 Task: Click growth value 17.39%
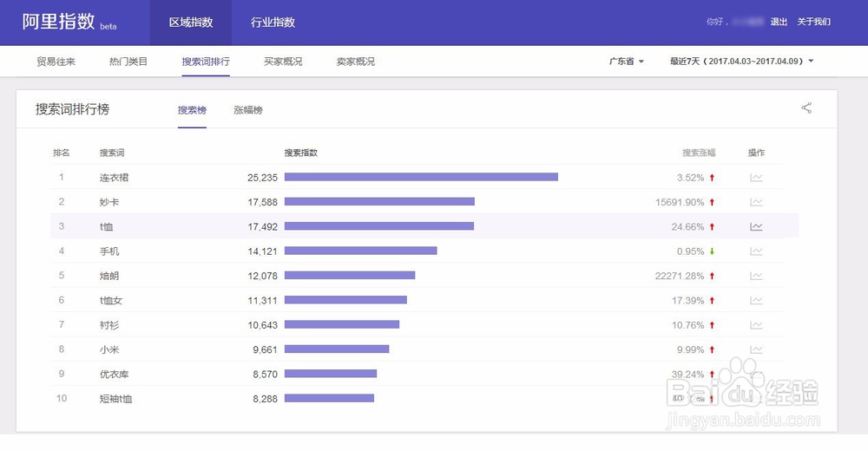687,301
